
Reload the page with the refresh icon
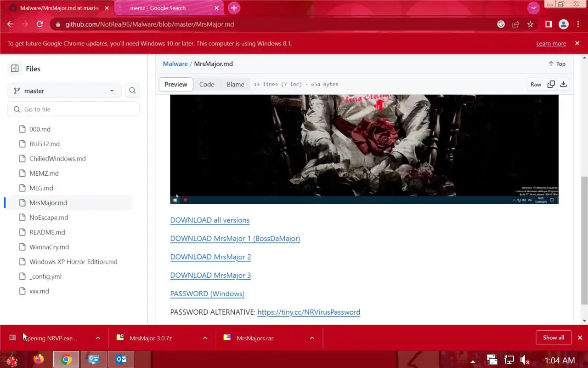tap(40, 24)
